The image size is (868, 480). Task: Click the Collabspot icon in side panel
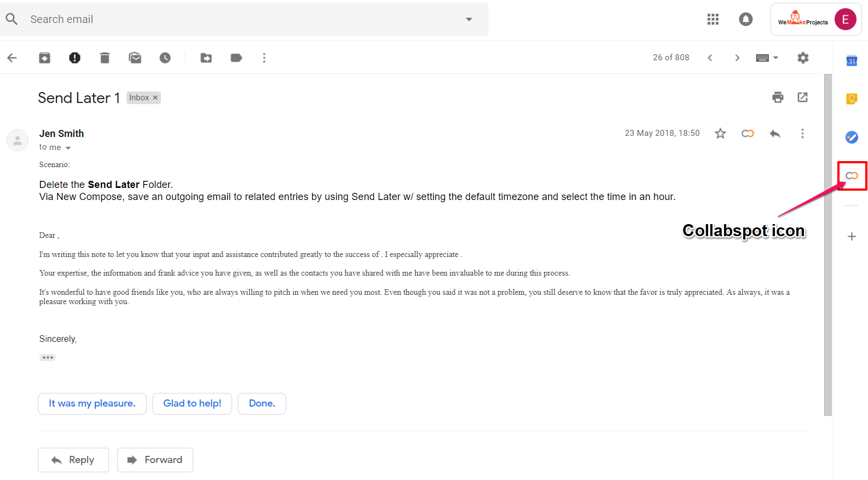pos(852,176)
